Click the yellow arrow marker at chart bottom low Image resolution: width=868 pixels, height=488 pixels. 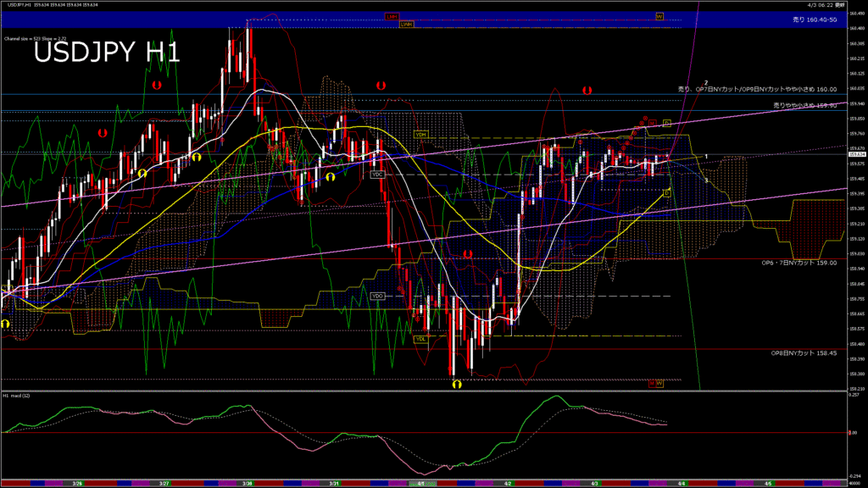pyautogui.click(x=457, y=384)
